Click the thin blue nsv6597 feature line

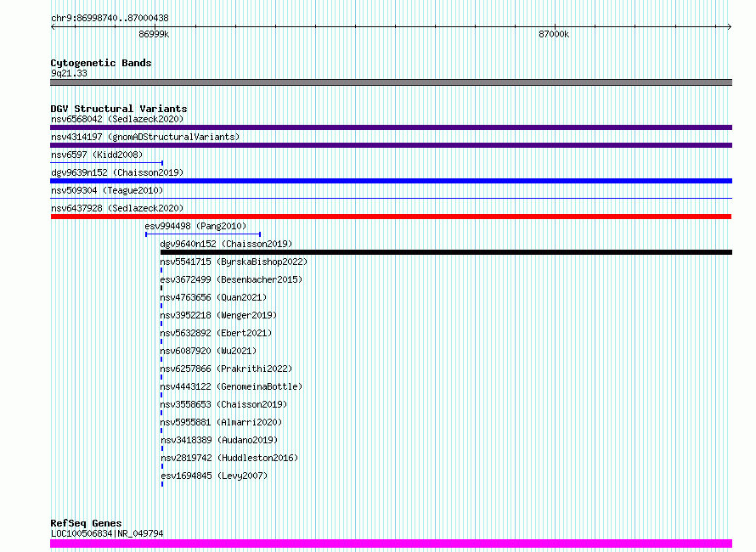pos(106,163)
